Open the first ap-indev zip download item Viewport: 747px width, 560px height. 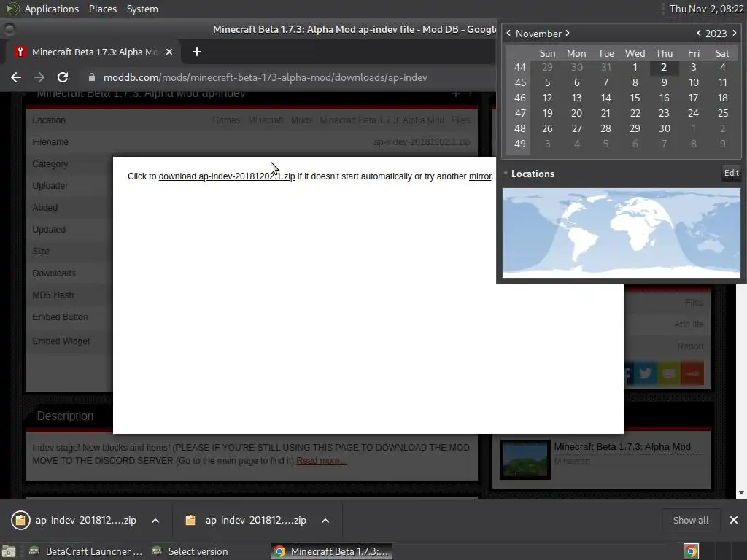pyautogui.click(x=74, y=520)
